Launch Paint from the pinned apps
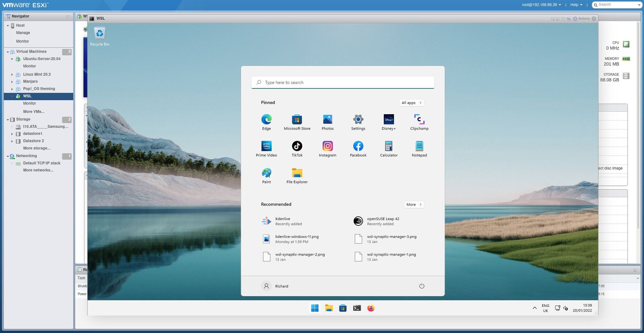Image resolution: width=644 pixels, height=333 pixels. [x=266, y=175]
